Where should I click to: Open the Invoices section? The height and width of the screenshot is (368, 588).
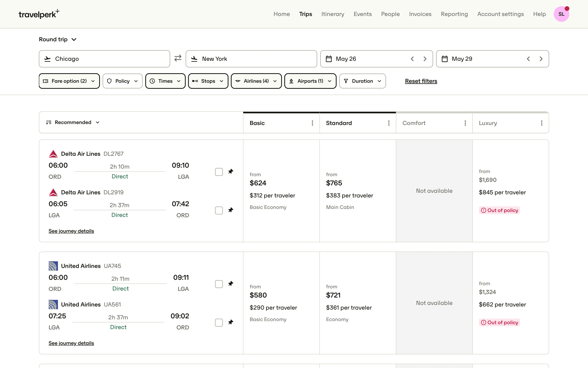(420, 14)
